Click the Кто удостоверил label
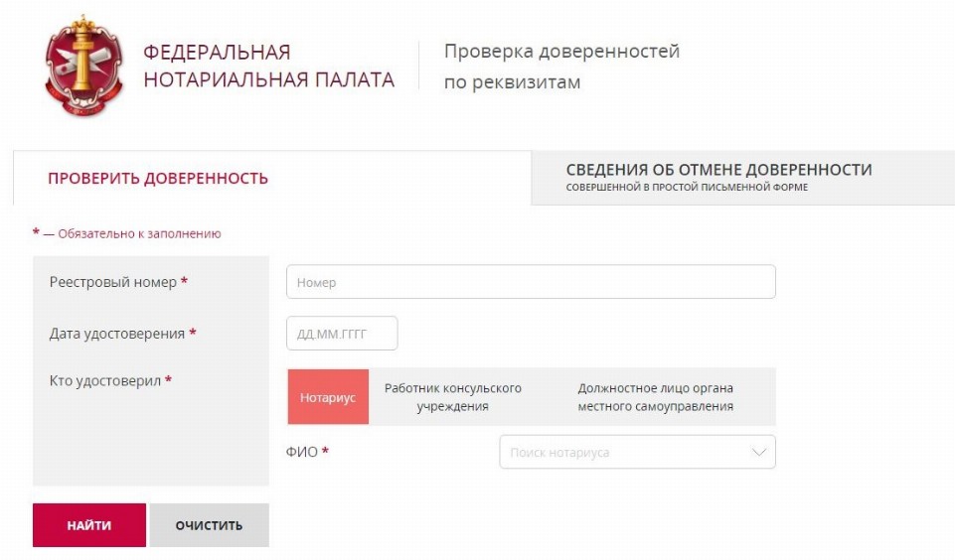Image resolution: width=955 pixels, height=560 pixels. pyautogui.click(x=104, y=380)
